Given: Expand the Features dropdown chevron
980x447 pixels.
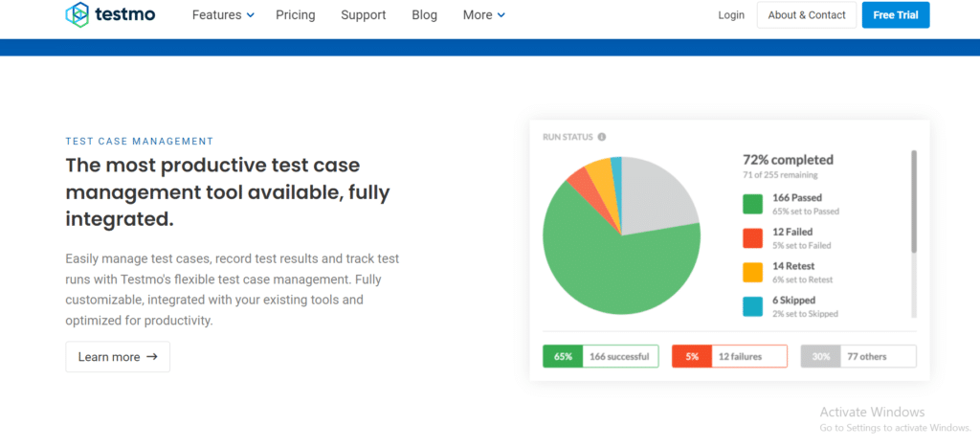Looking at the screenshot, I should [251, 15].
